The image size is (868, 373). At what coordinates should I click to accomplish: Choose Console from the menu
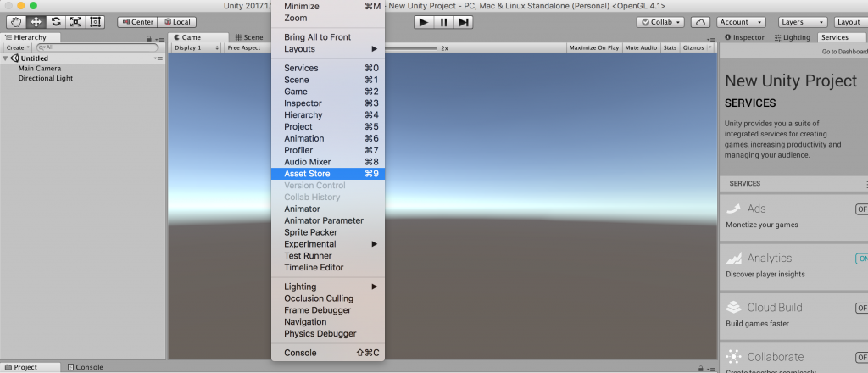pyautogui.click(x=328, y=353)
